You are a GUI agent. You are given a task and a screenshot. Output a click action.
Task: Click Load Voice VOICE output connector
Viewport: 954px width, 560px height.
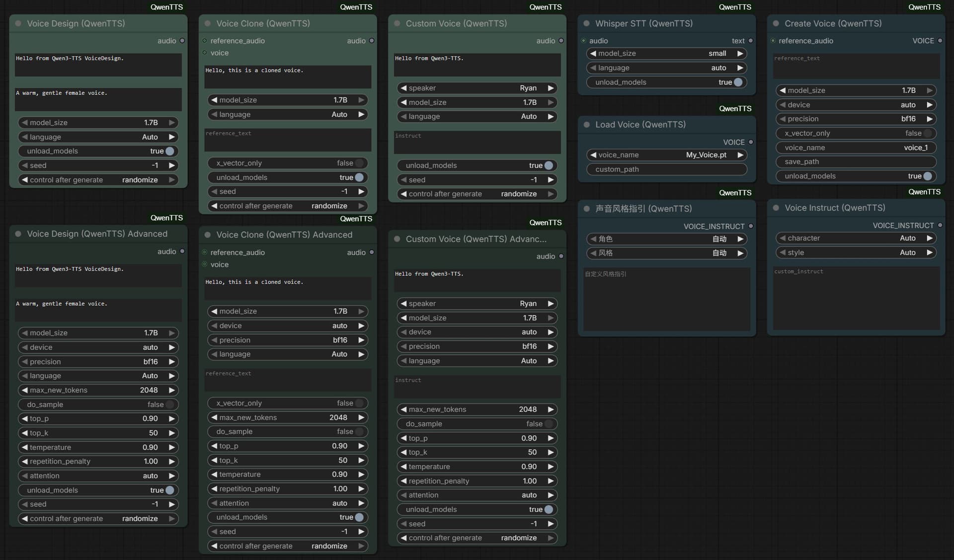coord(750,142)
